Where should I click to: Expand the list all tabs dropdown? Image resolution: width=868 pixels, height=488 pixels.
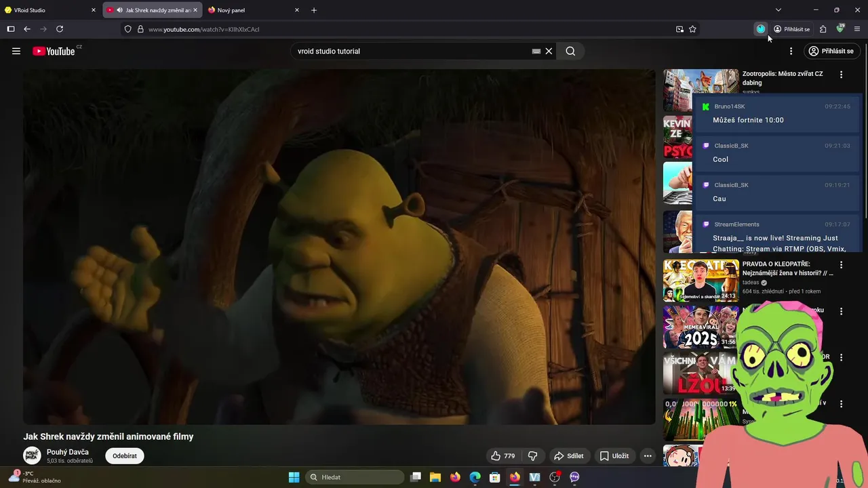click(x=778, y=10)
